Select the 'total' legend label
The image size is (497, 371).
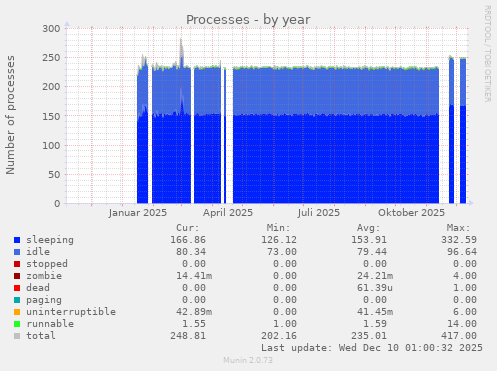point(41,336)
